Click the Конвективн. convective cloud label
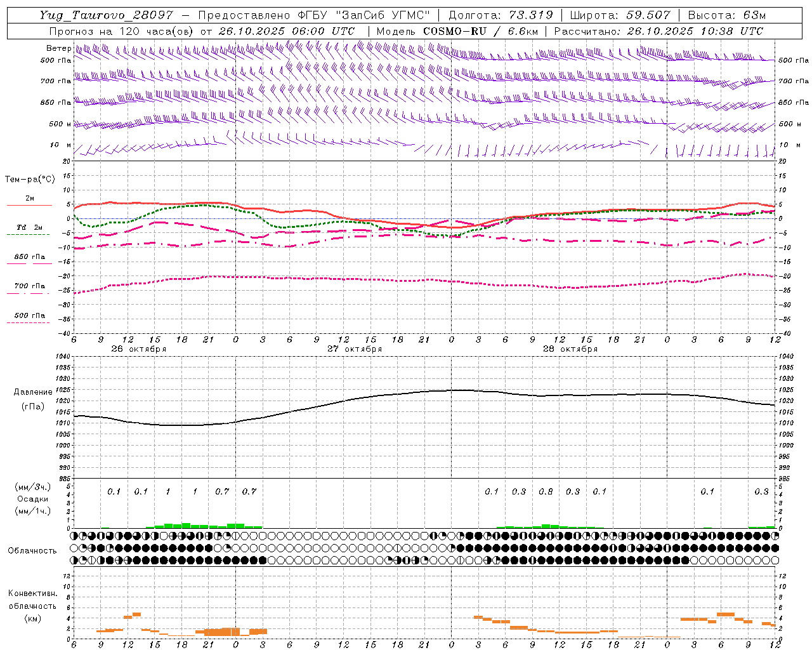Viewport: 812px width, 650px height. coord(32,594)
